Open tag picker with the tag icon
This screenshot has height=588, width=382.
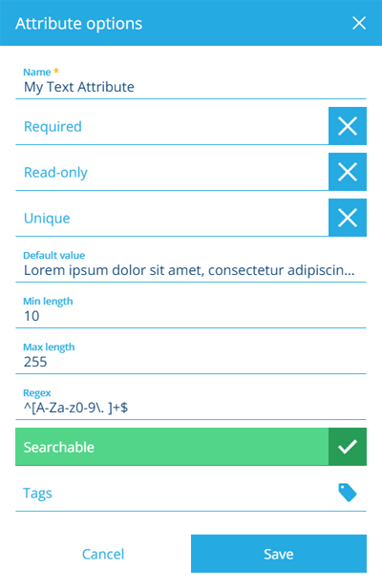point(348,493)
